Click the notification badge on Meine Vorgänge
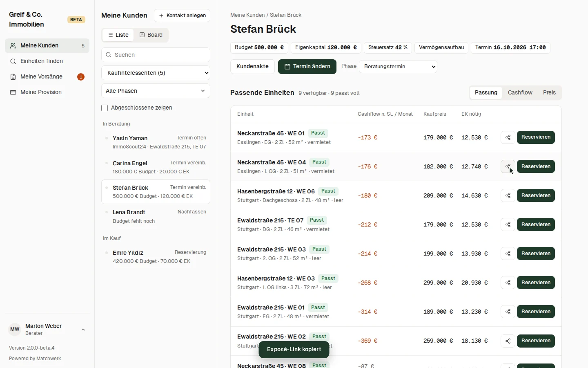 point(81,77)
